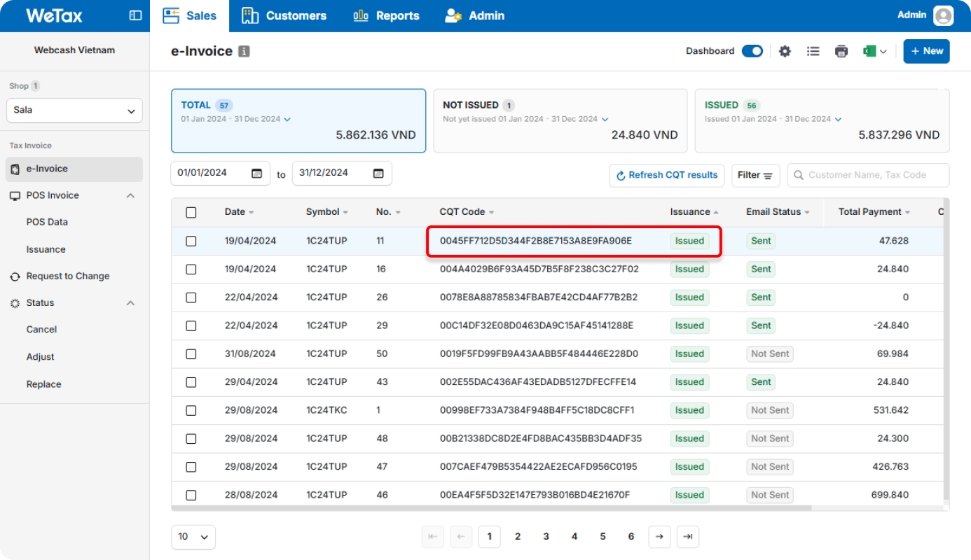Toggle the Dashboard switch
971x560 pixels.
tap(752, 51)
